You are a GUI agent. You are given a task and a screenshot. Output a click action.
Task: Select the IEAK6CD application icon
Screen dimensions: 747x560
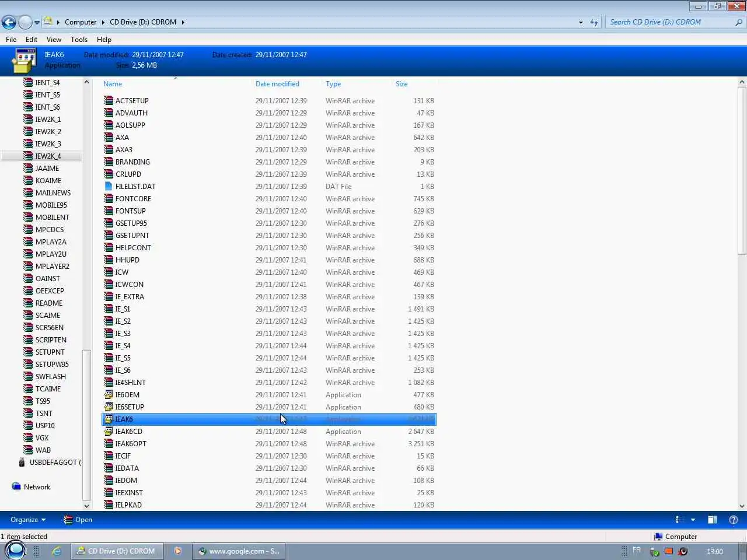[x=109, y=431]
